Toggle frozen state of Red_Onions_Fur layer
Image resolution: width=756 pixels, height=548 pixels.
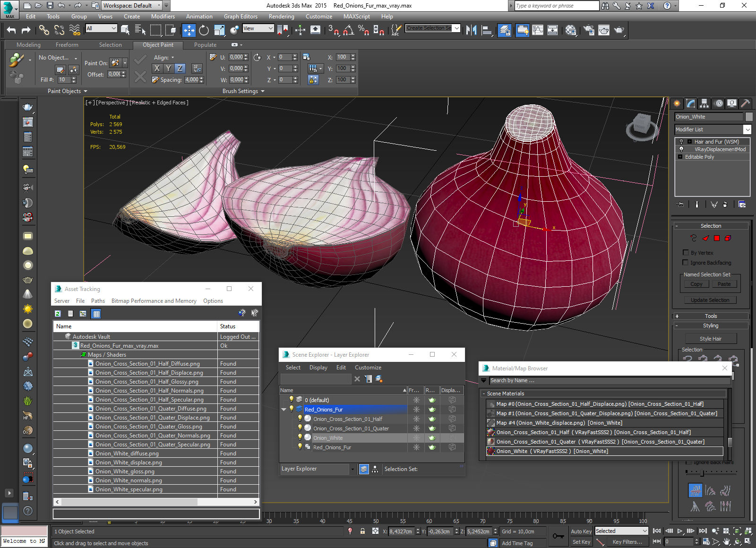(416, 409)
